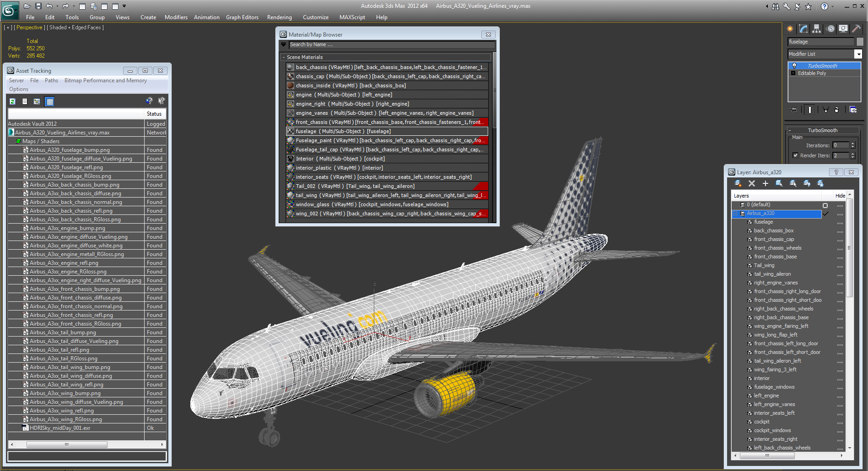This screenshot has height=471, width=868.
Task: Click the Undo arrow icon
Action: 49,6
